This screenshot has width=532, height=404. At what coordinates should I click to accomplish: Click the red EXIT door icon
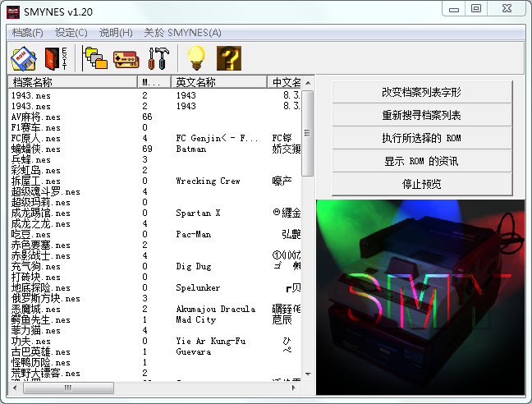55,57
